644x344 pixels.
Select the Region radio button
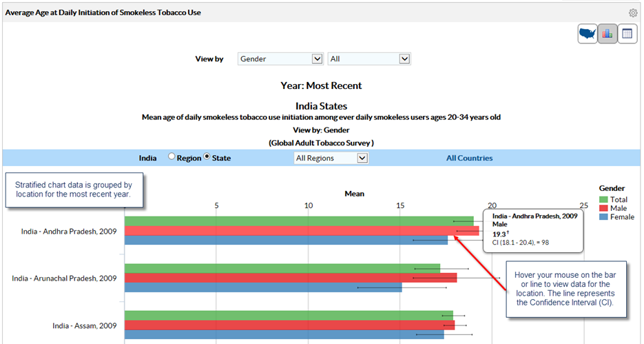point(172,158)
